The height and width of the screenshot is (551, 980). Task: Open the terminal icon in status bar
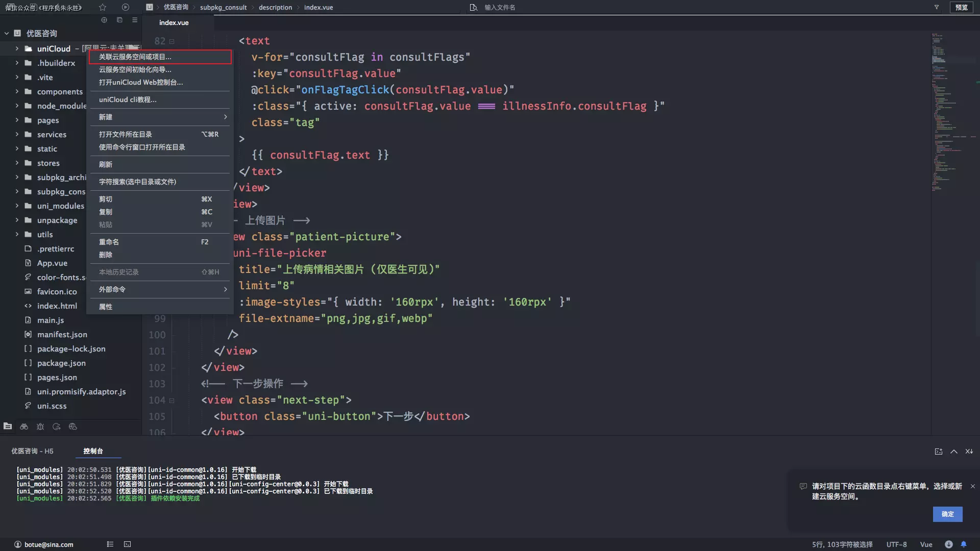(128, 544)
